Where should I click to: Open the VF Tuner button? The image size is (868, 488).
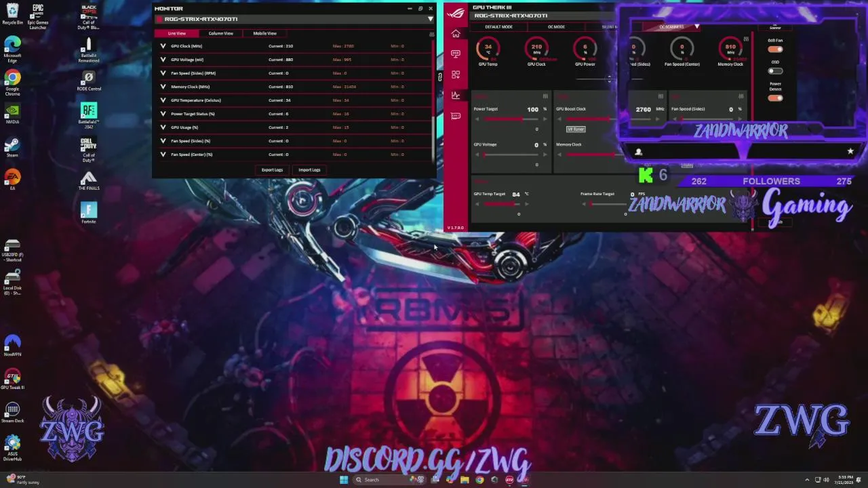[x=576, y=129]
